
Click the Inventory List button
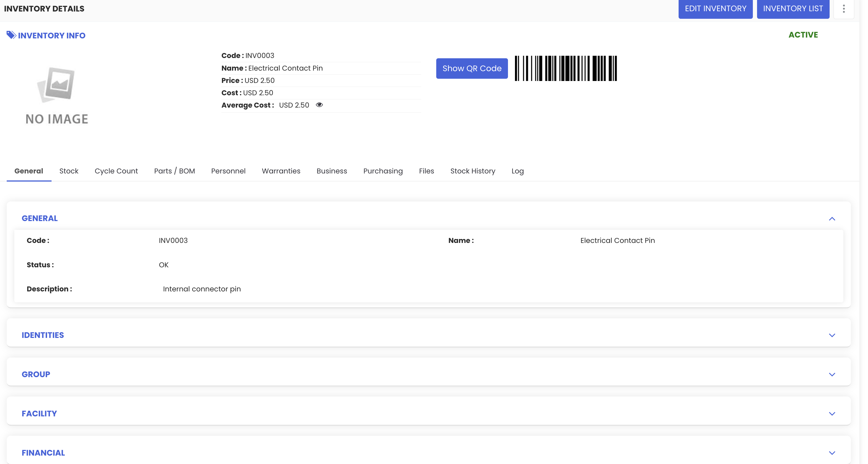point(793,9)
